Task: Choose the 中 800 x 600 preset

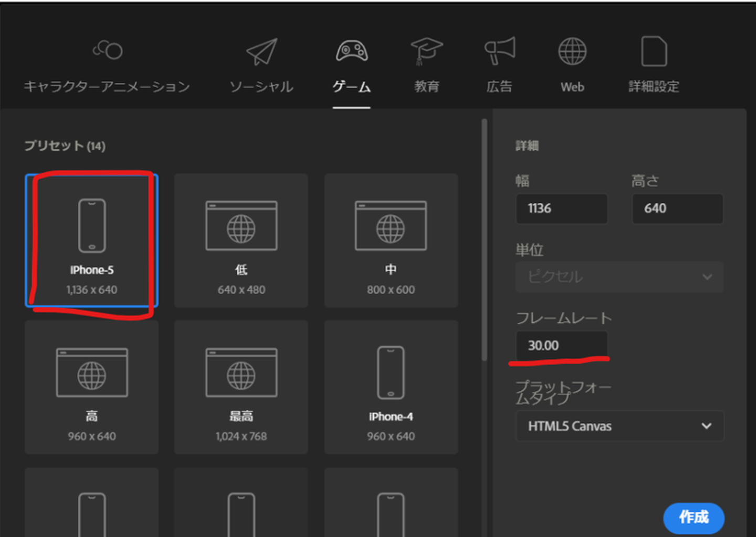Action: click(391, 241)
